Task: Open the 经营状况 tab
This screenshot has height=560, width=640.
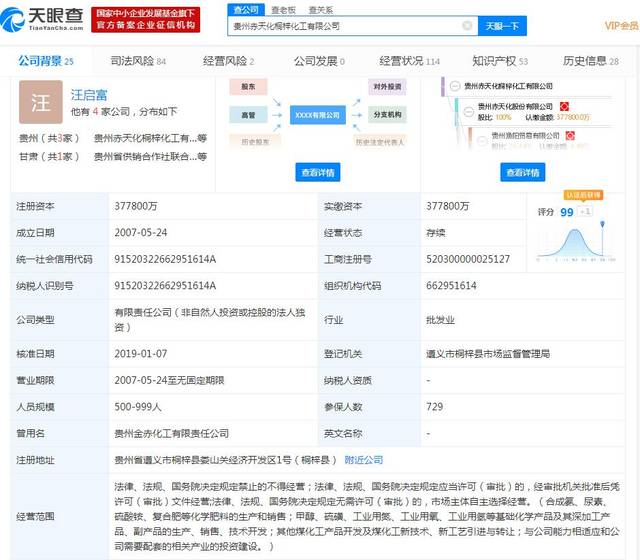Action: coord(409,61)
